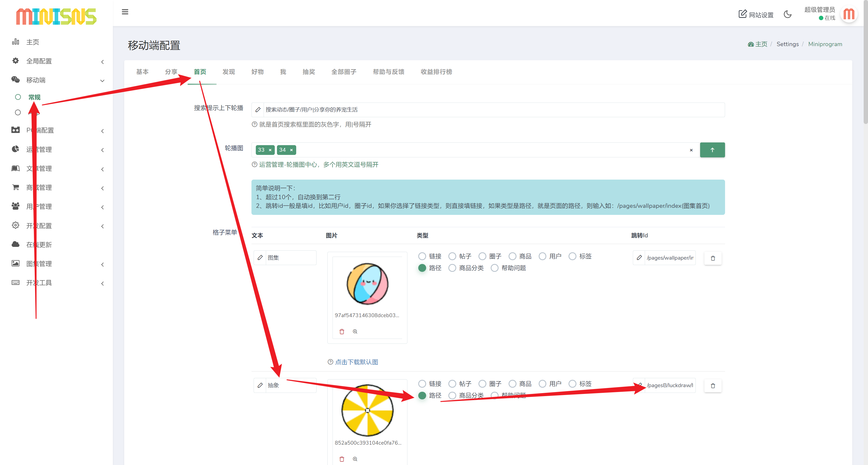Click the green upload arrow button
The width and height of the screenshot is (868, 465).
712,150
